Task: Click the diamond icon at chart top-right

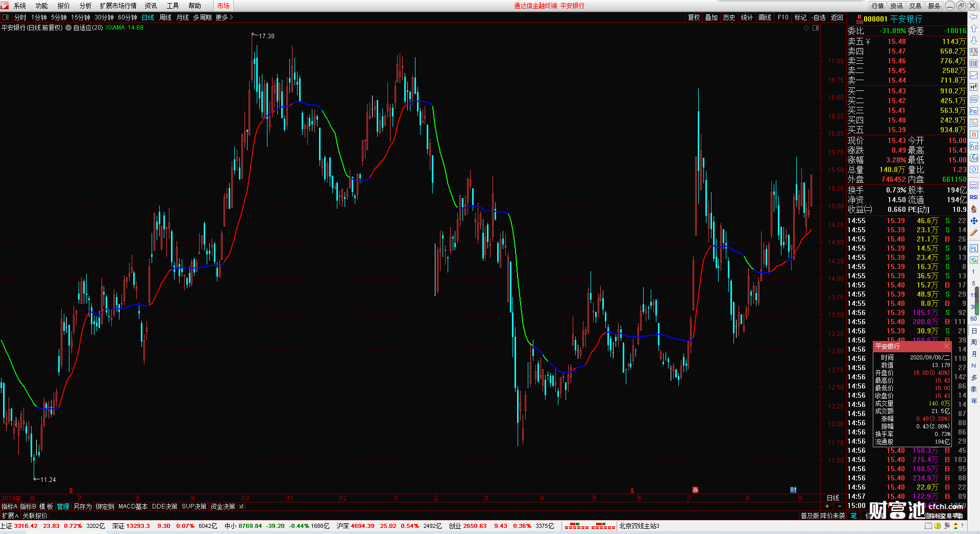Action: click(806, 28)
